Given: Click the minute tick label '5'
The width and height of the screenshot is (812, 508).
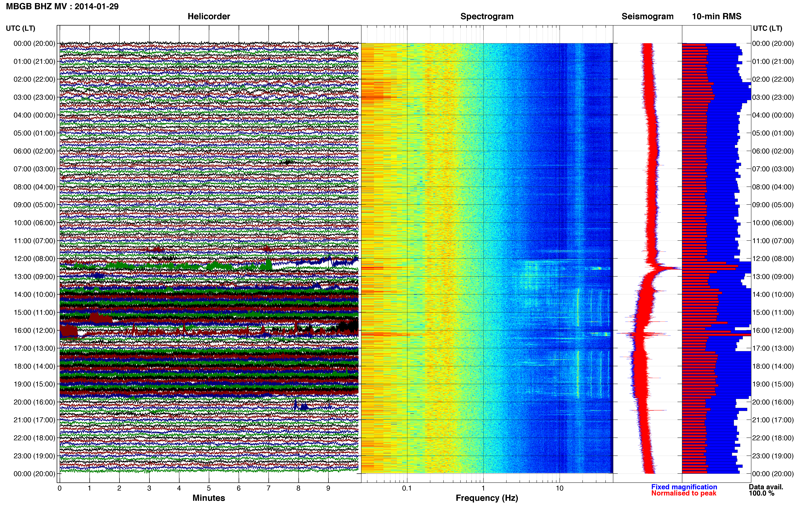Looking at the screenshot, I should (x=209, y=488).
